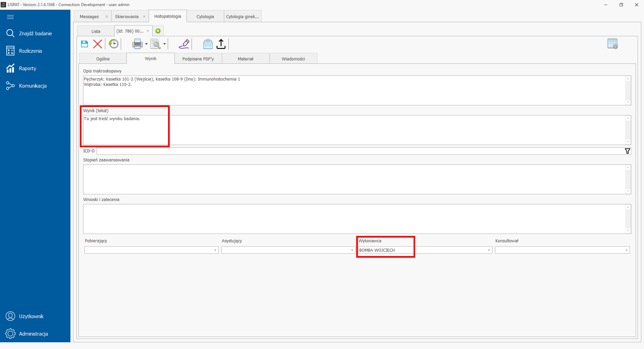This screenshot has height=349, width=644.
Task: Click the upload arrow icon
Action: 221,44
